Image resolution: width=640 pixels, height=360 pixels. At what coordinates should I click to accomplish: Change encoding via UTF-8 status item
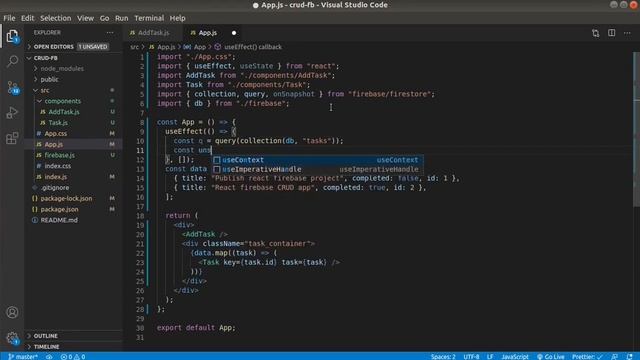tap(471, 356)
